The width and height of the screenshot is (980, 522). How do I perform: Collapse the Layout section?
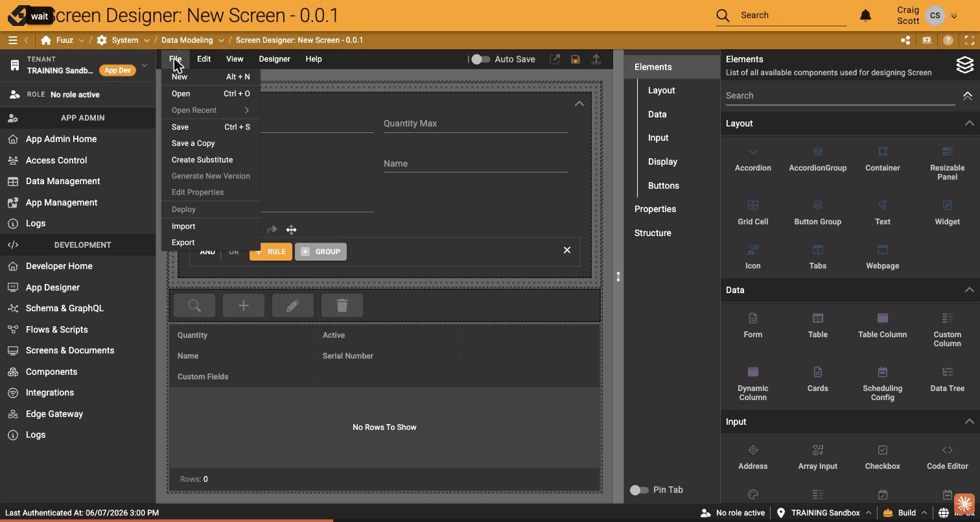click(x=969, y=123)
